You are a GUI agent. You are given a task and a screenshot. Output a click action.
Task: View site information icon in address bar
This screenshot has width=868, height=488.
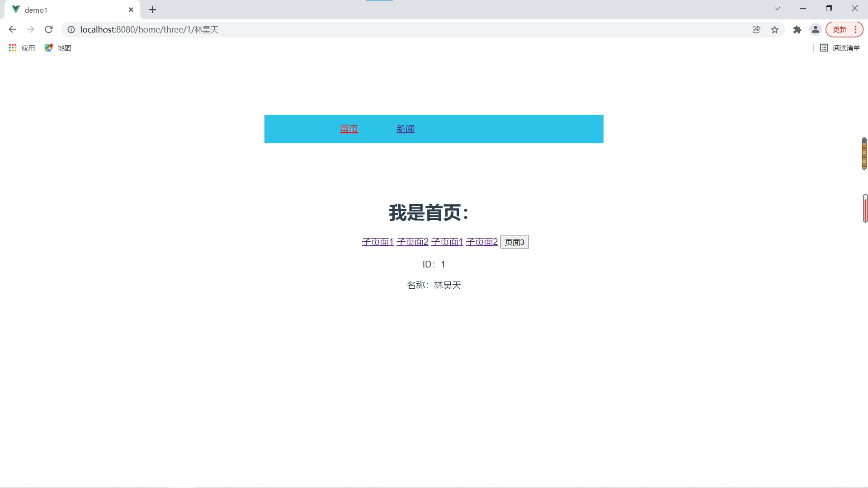click(71, 29)
